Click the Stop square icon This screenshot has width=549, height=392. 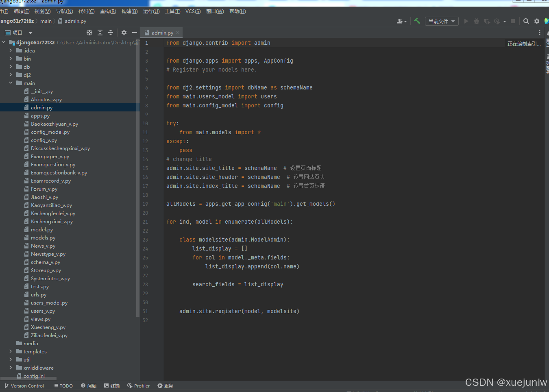(x=513, y=21)
